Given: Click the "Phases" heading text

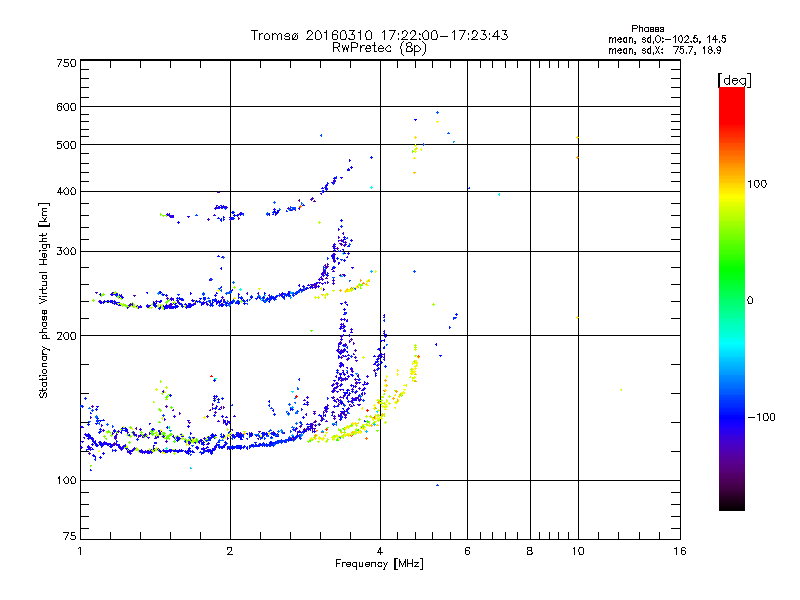Looking at the screenshot, I should click(647, 29).
